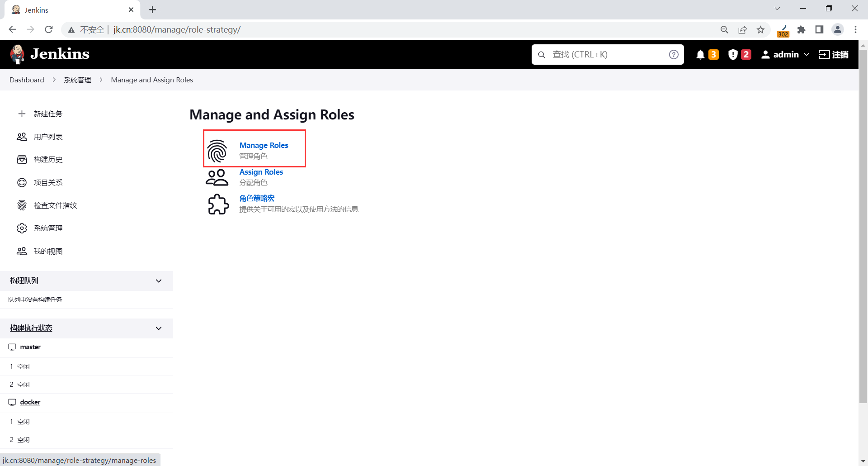Click the puzzle-piece macros icon
This screenshot has height=466, width=868.
[218, 204]
